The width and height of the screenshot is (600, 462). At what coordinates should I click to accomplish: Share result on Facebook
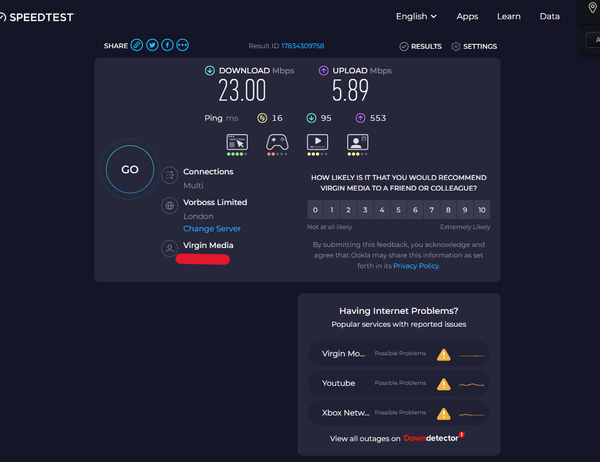point(167,45)
